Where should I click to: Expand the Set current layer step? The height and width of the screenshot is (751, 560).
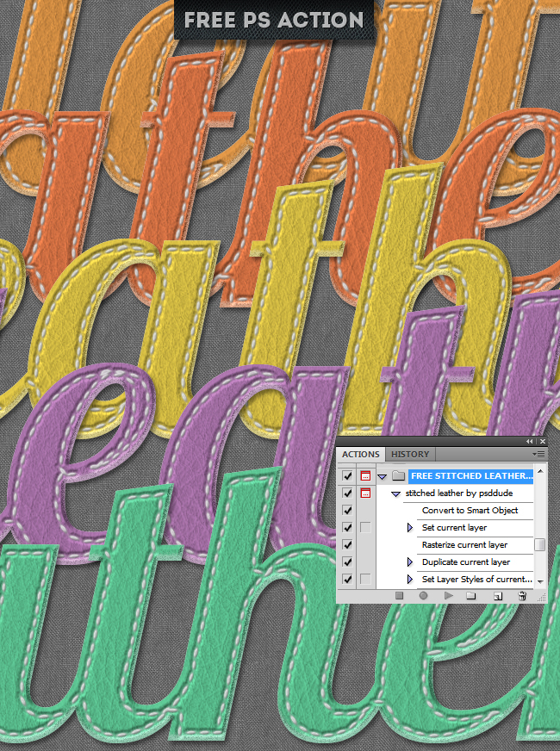coord(410,527)
